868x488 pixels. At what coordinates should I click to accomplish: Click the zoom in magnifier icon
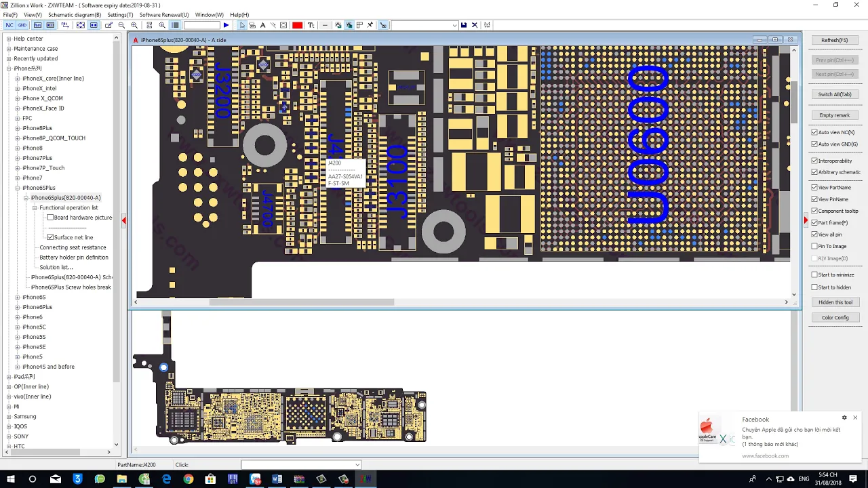(134, 25)
